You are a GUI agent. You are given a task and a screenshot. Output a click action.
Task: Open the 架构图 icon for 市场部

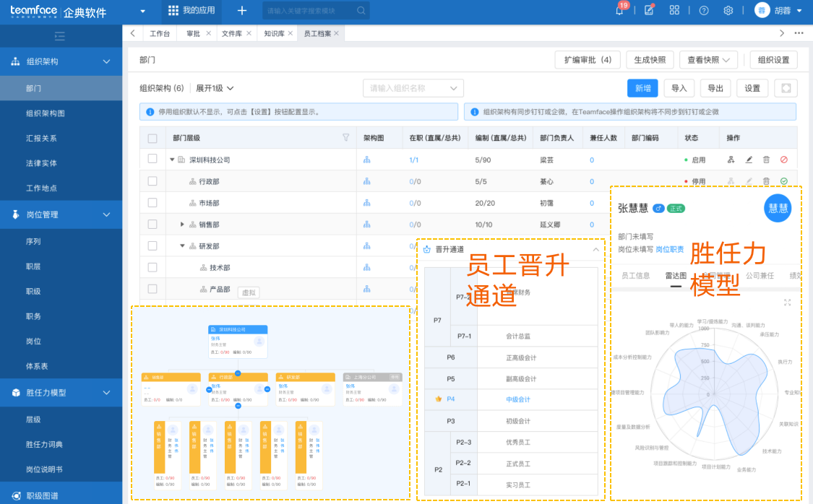(366, 203)
